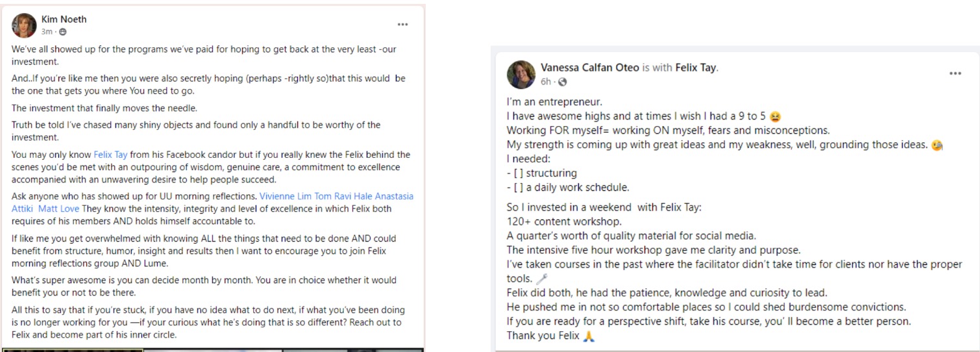Open Kim Noeth's profile picture
The height and width of the screenshot is (352, 980).
coord(24,25)
